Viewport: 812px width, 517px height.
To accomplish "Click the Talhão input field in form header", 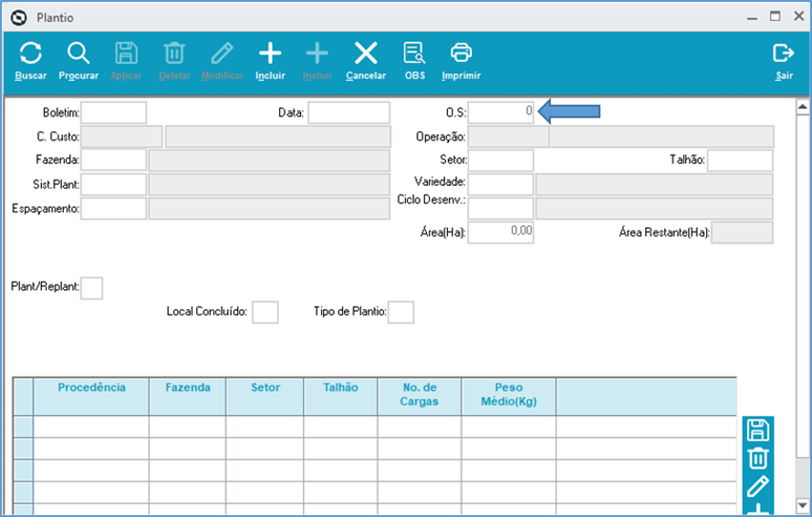I will click(x=740, y=160).
